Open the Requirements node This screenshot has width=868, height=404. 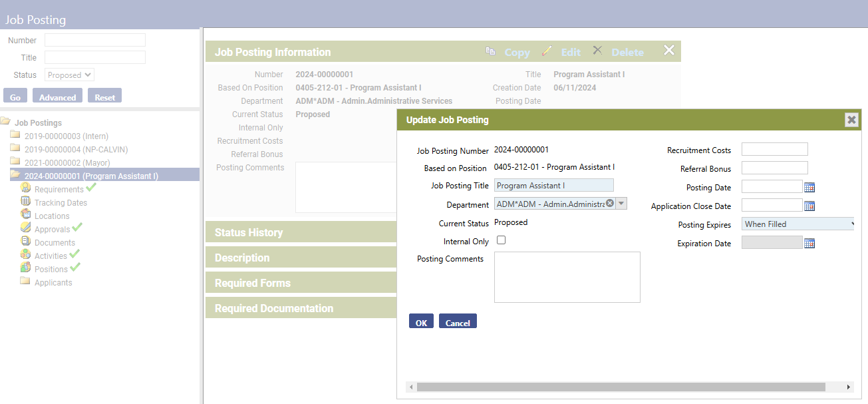[59, 190]
